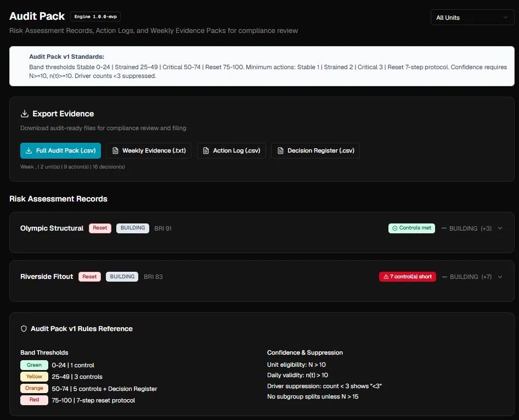The height and width of the screenshot is (420, 519).
Task: Click the Audit Pack page heading
Action: click(x=37, y=16)
